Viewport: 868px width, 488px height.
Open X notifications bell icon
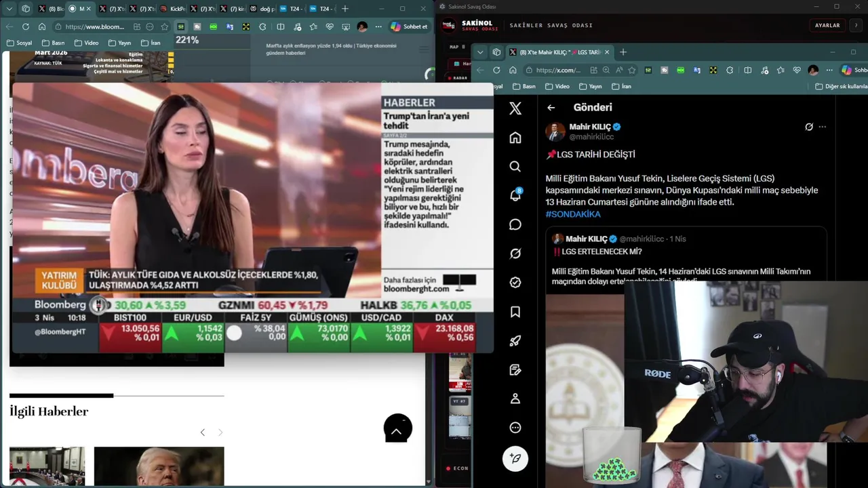point(515,195)
